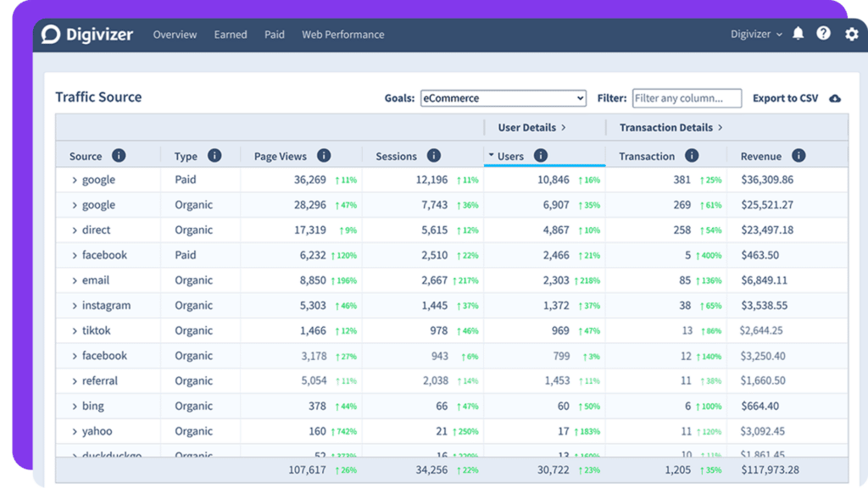Expand the email source row

click(x=75, y=280)
